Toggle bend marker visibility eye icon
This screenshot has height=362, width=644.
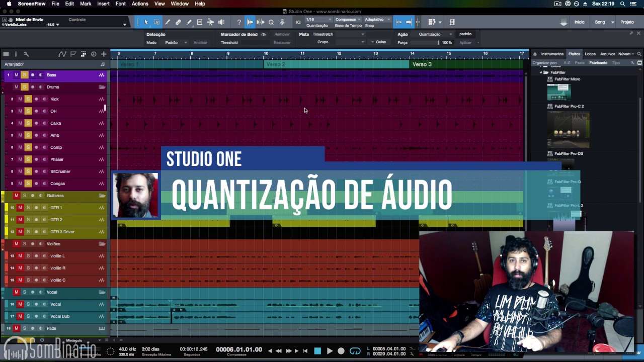(x=263, y=35)
